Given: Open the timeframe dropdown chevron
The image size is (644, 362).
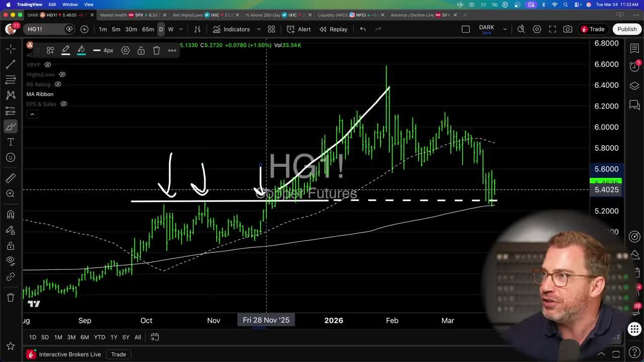Looking at the screenshot, I should [181, 29].
